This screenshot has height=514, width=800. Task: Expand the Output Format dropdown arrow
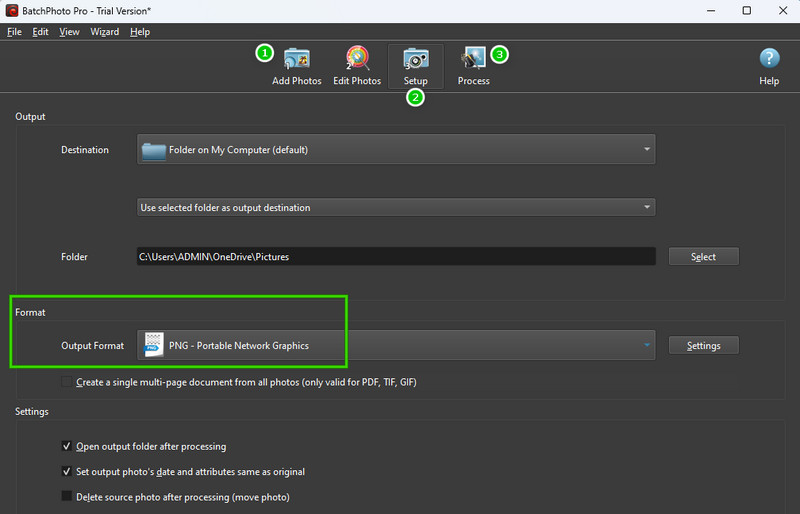pos(647,345)
